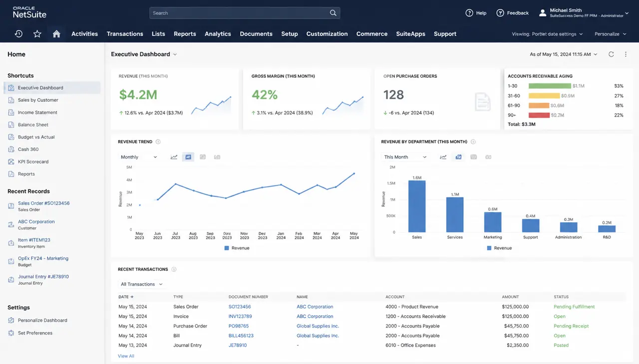Select fourth chart-type icon in Revenue Trend
This screenshot has width=639, height=364.
217,157
